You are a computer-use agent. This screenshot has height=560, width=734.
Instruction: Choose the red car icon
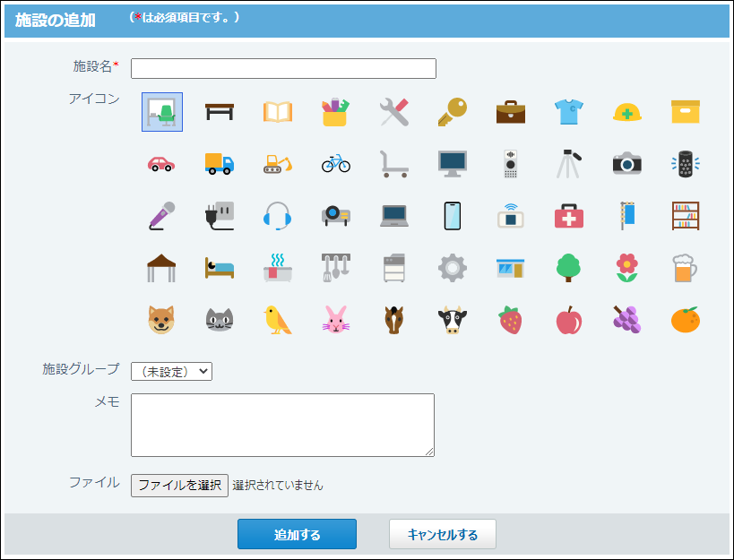[161, 164]
